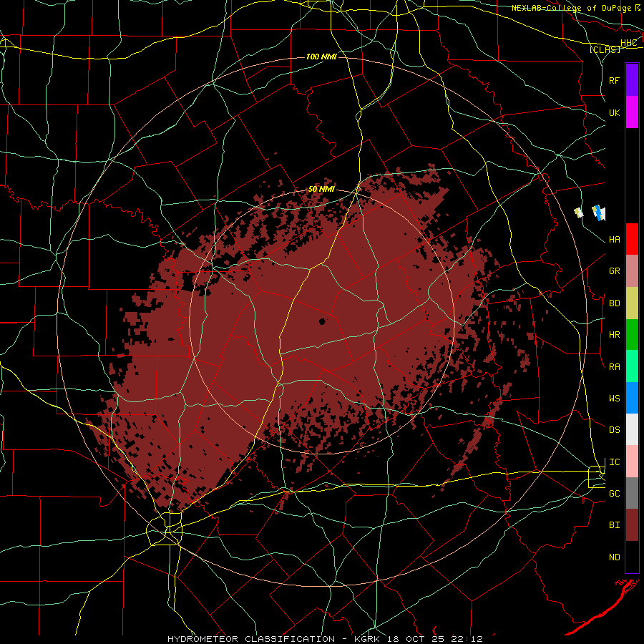The image size is (644, 644).
Task: Click the magenta UK legend color swatch
Action: click(x=632, y=112)
